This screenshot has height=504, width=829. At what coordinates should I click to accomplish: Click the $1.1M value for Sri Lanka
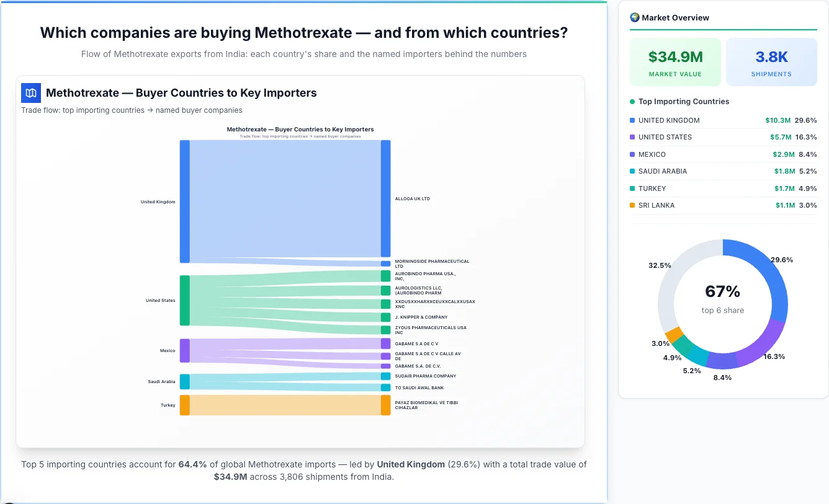point(784,205)
